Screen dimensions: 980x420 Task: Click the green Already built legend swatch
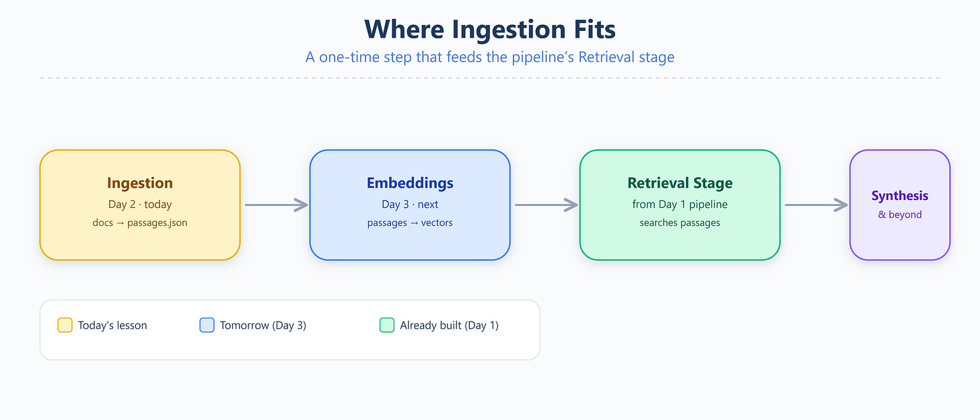pos(387,325)
